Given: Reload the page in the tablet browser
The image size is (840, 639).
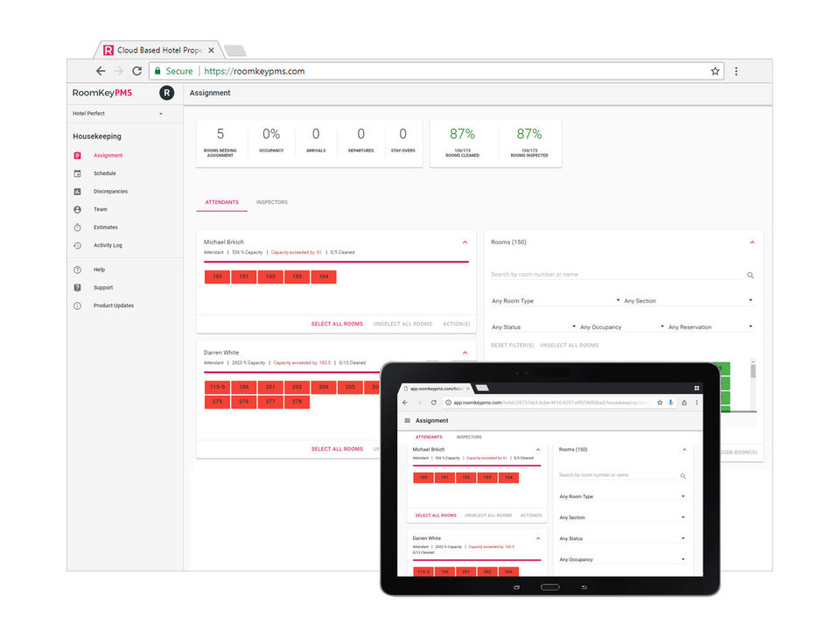Looking at the screenshot, I should 433,403.
